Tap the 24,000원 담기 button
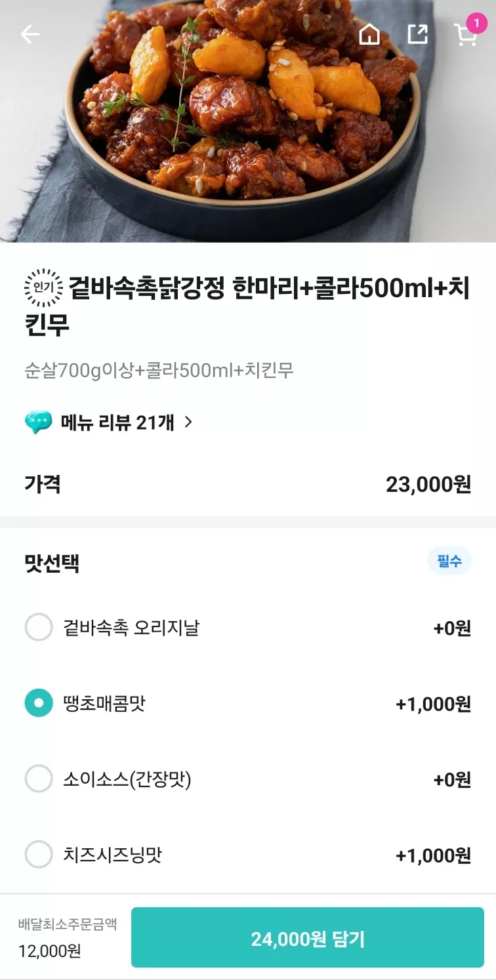 click(308, 937)
